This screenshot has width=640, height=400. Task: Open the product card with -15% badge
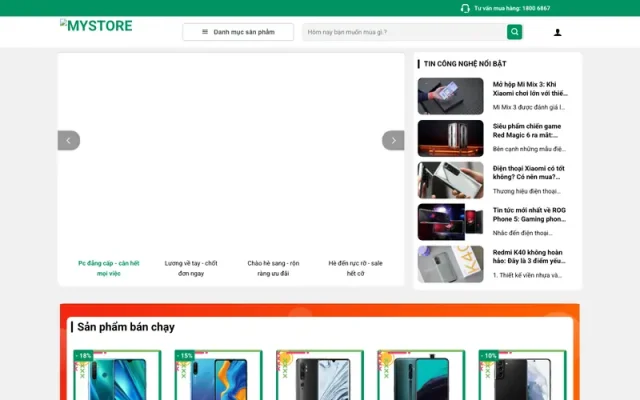(218, 375)
